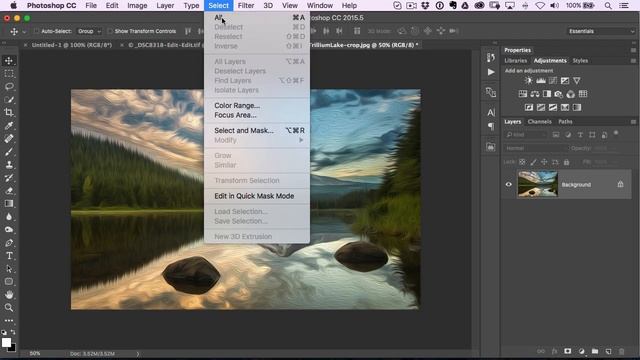Click the foreground color swatch
The width and height of the screenshot is (640, 360).
[6, 342]
